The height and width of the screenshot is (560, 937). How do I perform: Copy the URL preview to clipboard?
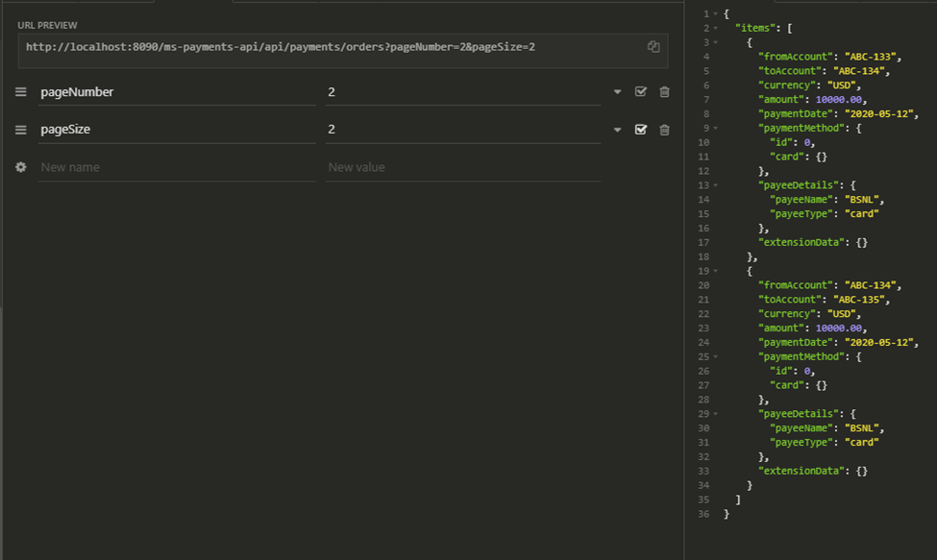point(653,46)
